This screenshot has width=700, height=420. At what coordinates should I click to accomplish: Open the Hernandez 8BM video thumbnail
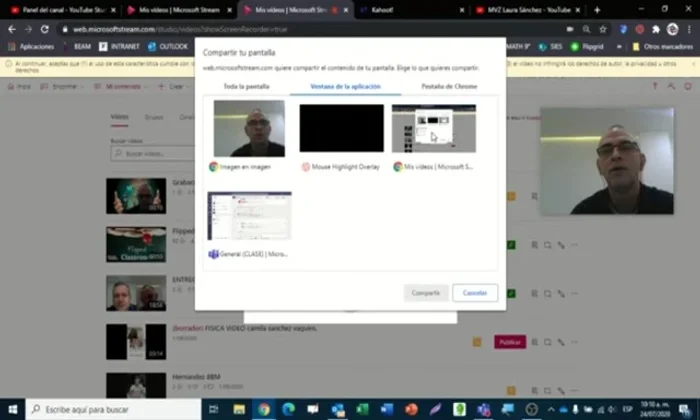coord(136,385)
